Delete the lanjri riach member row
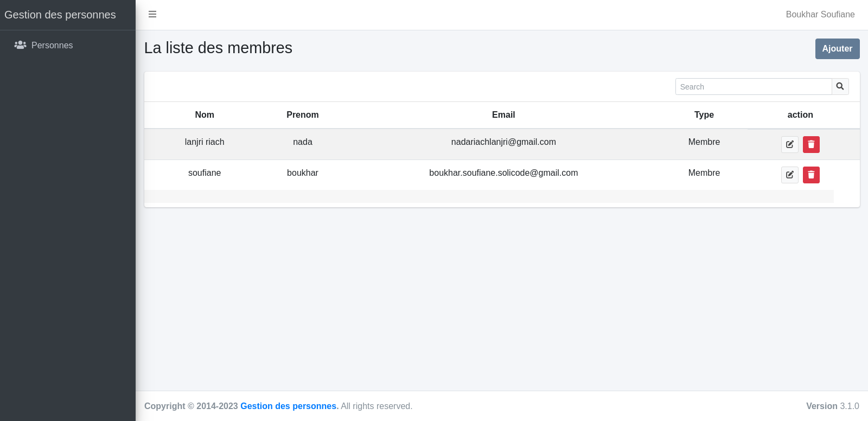This screenshot has width=868, height=421. pos(811,144)
